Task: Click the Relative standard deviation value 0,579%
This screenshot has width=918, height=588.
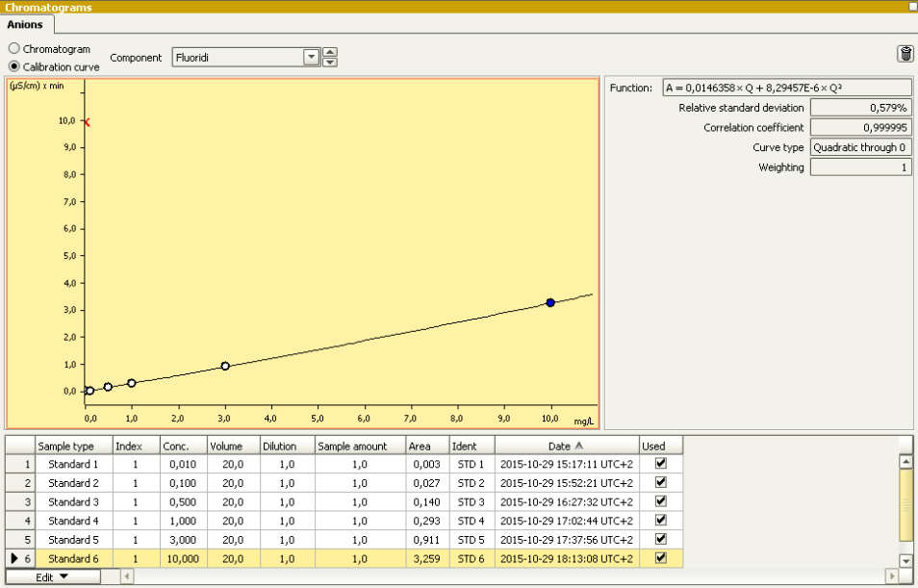Action: point(860,108)
